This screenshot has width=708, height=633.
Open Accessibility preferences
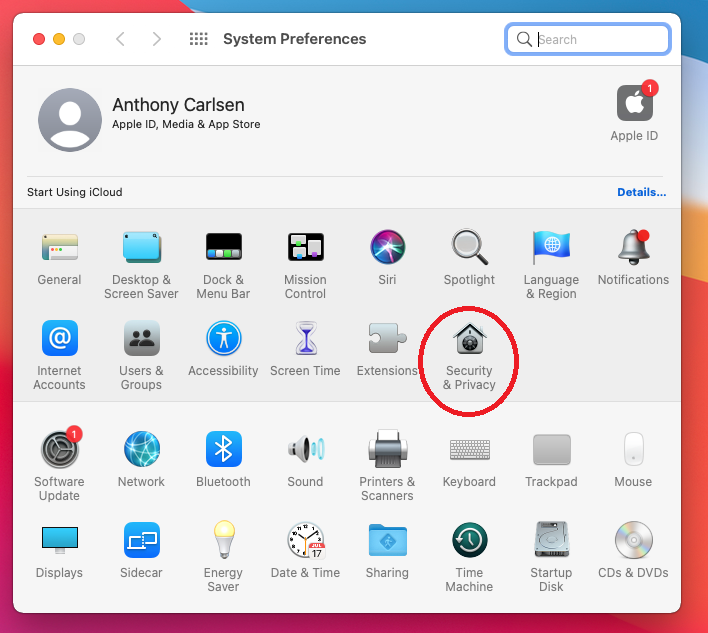pyautogui.click(x=224, y=338)
